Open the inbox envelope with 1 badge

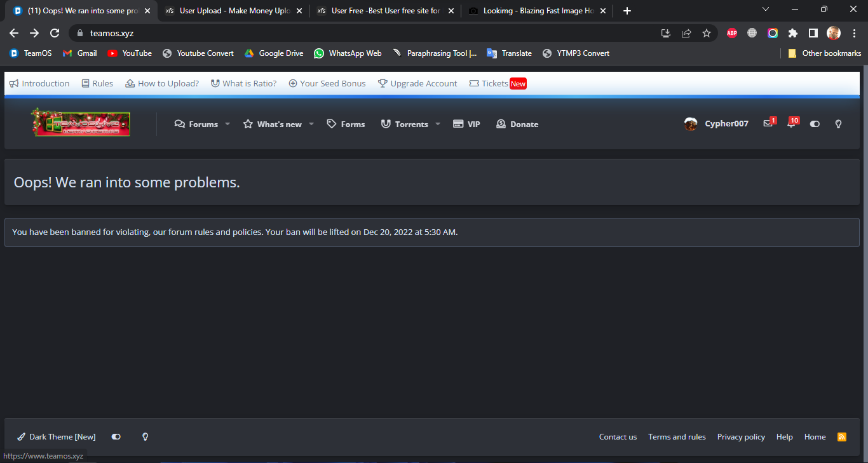769,123
